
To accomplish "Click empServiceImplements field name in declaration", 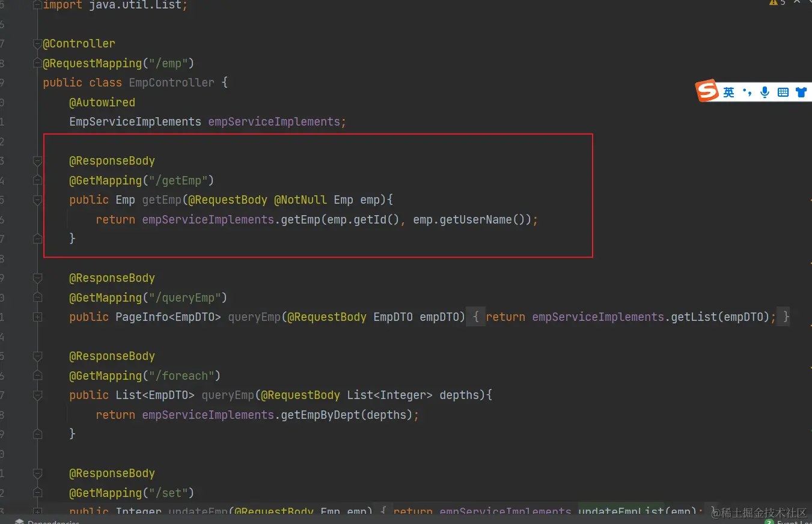I will (x=274, y=122).
